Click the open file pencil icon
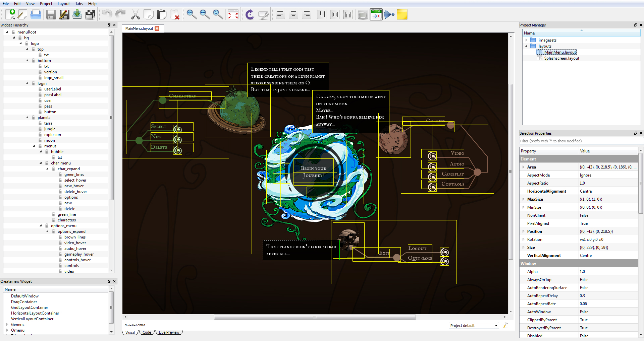The image size is (644, 341). tap(22, 14)
